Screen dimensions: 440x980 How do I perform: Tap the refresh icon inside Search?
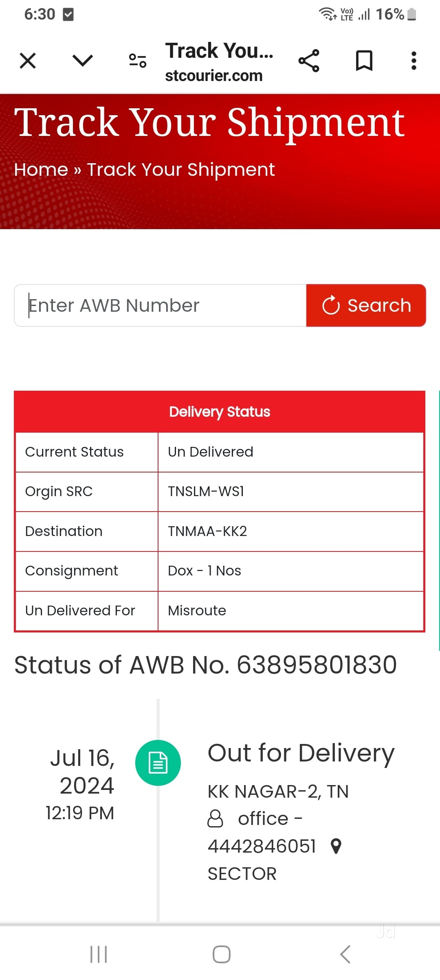click(x=331, y=305)
